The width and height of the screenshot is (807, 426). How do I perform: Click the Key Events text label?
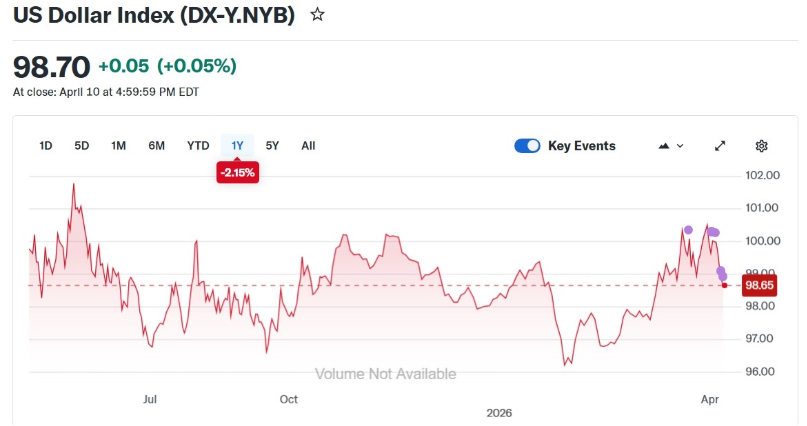582,146
